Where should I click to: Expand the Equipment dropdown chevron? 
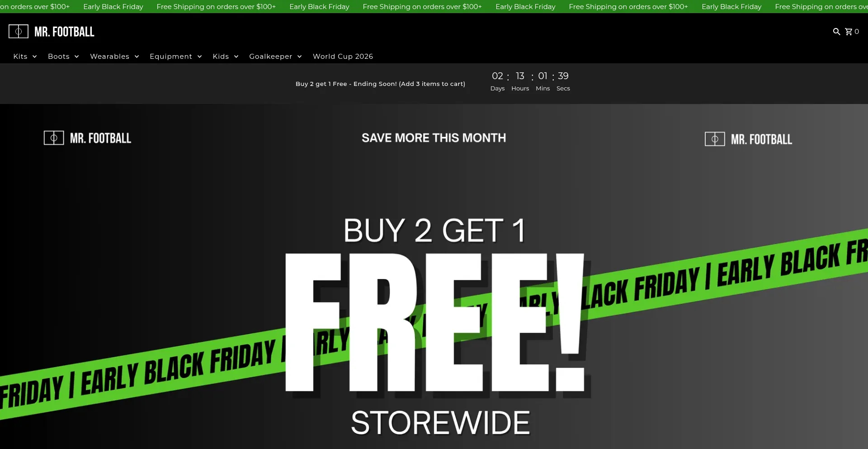pos(199,57)
